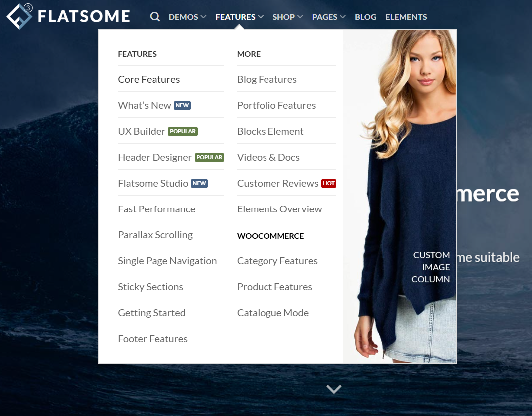Expand the PAGES dropdown
532x416 pixels.
(x=325, y=16)
